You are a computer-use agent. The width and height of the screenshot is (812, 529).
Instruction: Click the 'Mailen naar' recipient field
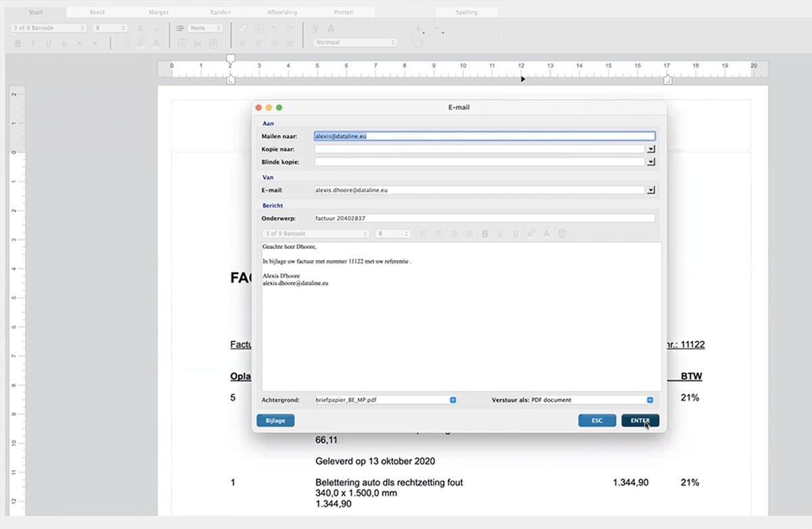(484, 136)
